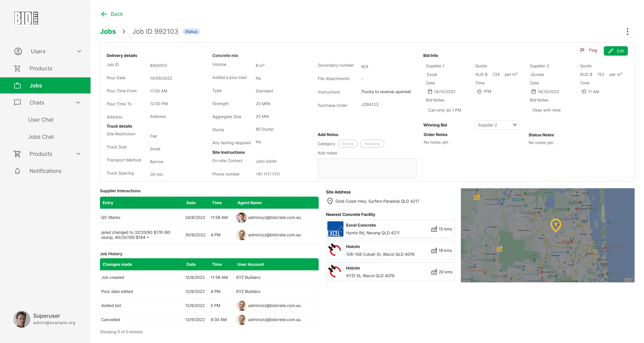
Task: Click the Holcim 106-108 Cobalt St card
Action: point(390,250)
